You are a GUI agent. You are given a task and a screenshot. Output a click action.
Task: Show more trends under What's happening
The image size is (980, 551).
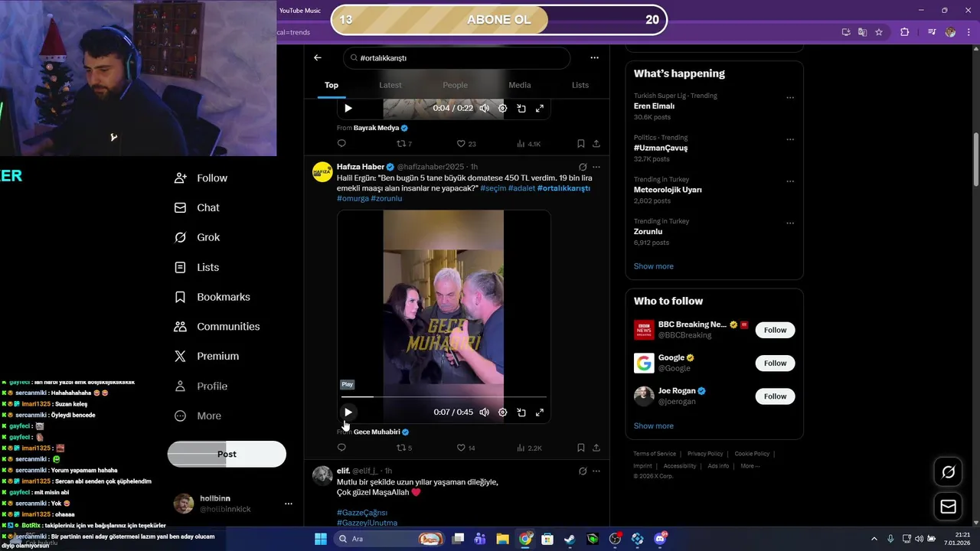(653, 266)
